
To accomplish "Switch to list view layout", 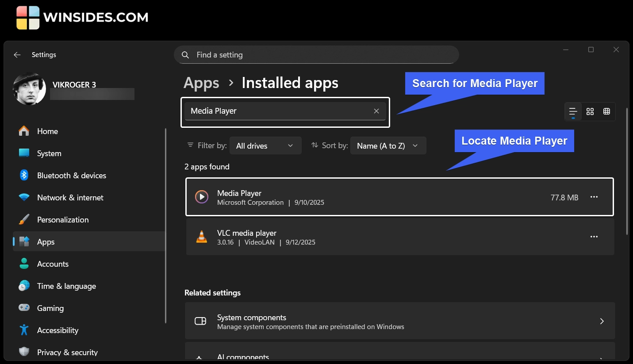I will point(573,111).
